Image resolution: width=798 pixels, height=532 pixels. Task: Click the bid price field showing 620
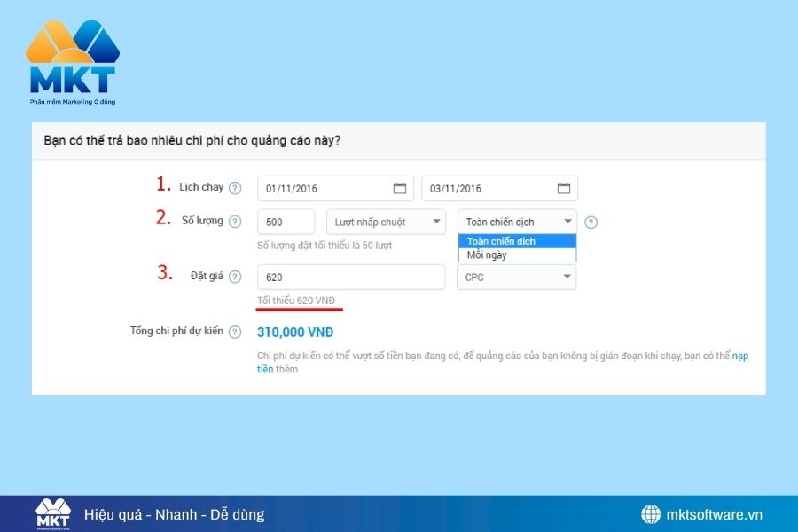tap(350, 276)
